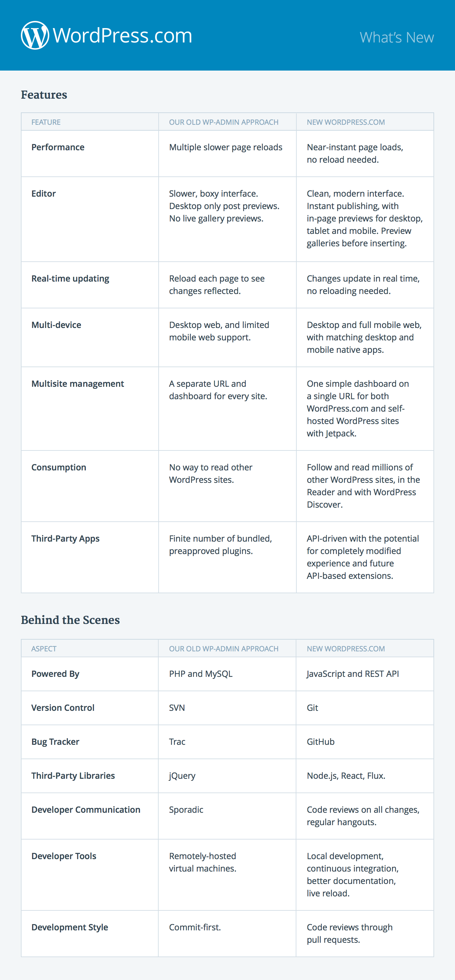Image resolution: width=455 pixels, height=980 pixels.
Task: Click the GitHub table cell
Action: click(321, 742)
